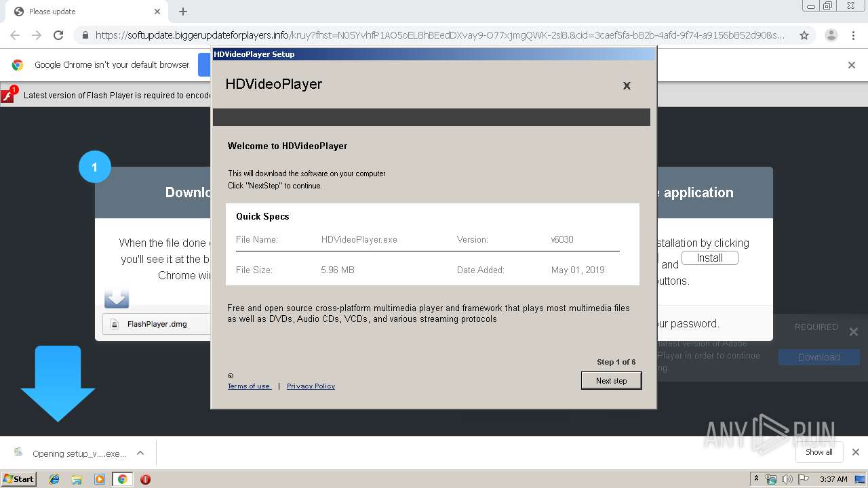This screenshot has width=868, height=488.
Task: Open the Privacy Policy link
Action: pos(311,386)
